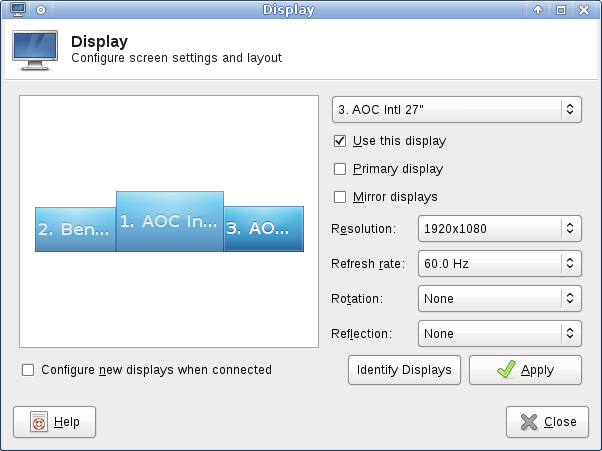The image size is (602, 451).
Task: Click the stick-window icon in title bar
Action: 41,10
